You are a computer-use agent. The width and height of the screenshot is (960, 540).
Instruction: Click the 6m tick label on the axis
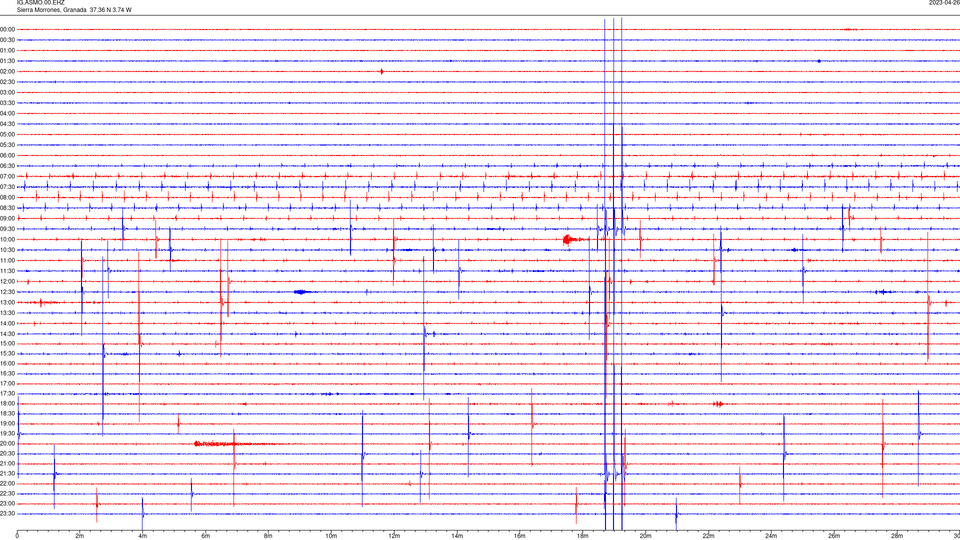205,536
